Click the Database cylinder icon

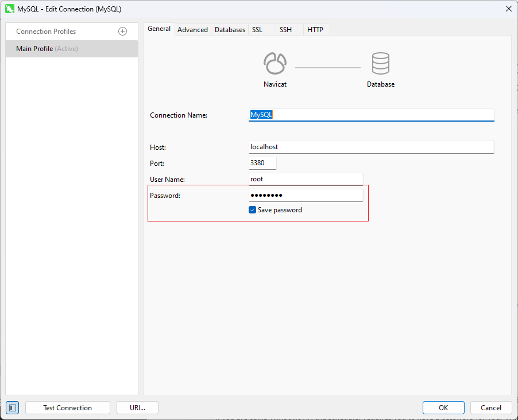click(381, 63)
